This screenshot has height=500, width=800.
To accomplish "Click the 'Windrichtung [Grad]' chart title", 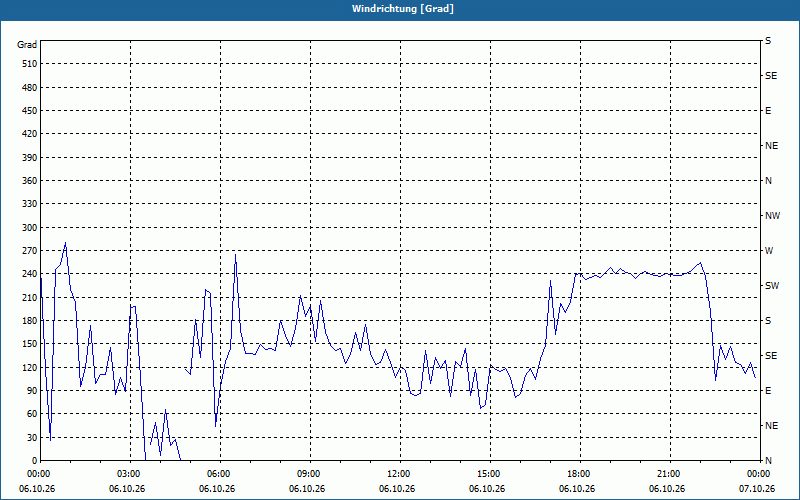I will [403, 9].
